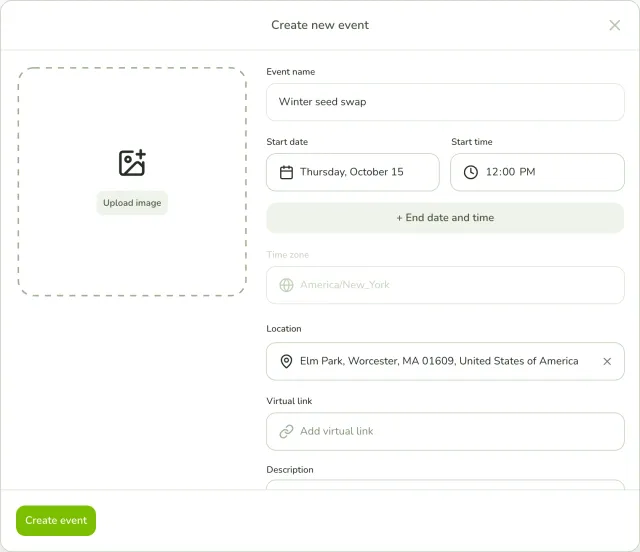
Task: Click the Create new event title
Action: [320, 25]
